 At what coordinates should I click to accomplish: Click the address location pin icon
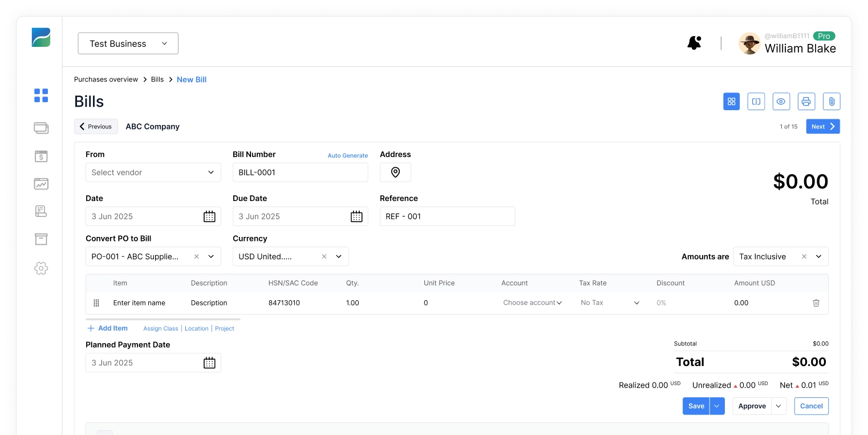[395, 172]
